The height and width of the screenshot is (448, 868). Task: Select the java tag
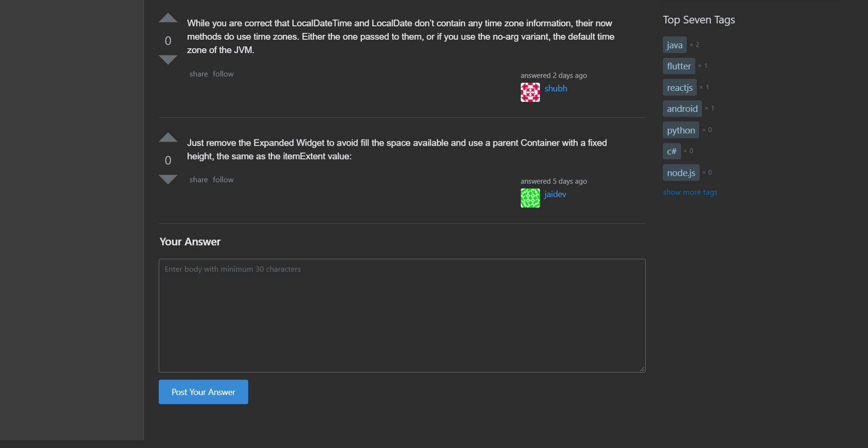674,44
